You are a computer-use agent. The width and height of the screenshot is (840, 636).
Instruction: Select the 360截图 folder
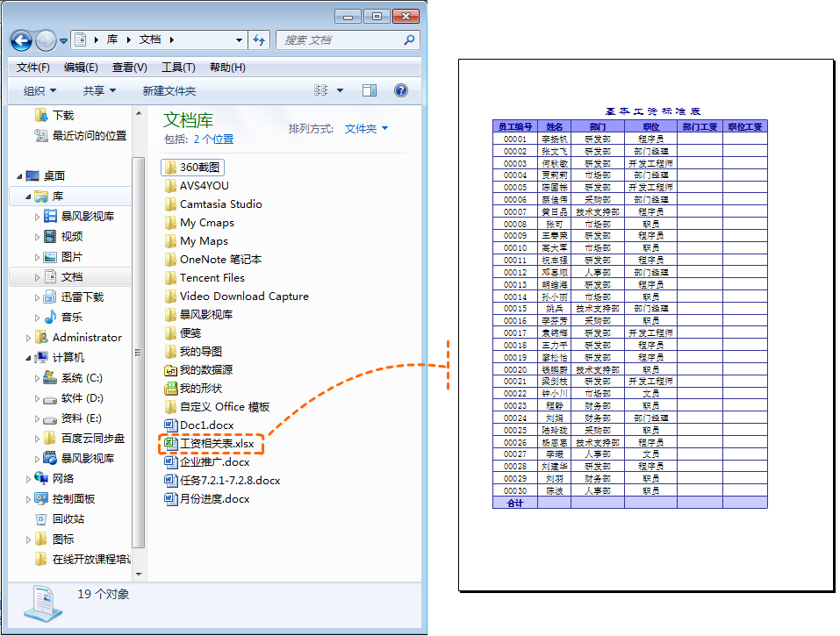(192, 168)
